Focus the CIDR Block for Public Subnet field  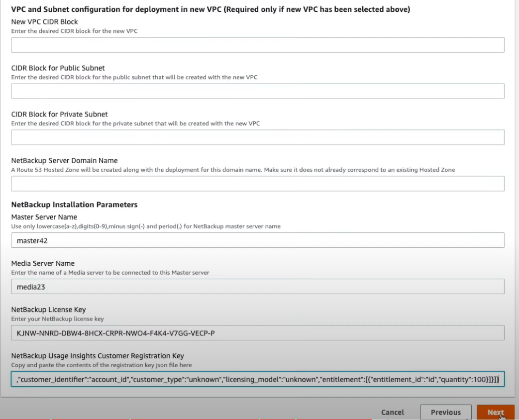(258, 91)
